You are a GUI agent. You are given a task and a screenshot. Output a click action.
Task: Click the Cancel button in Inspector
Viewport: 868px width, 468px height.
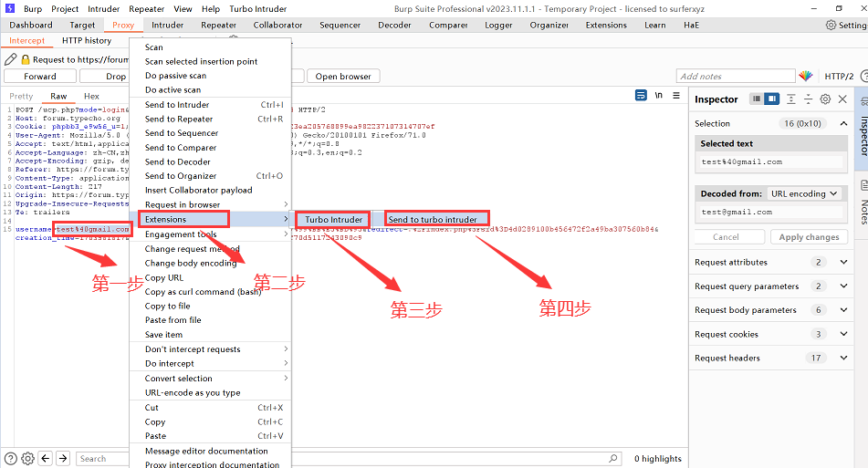(726, 237)
